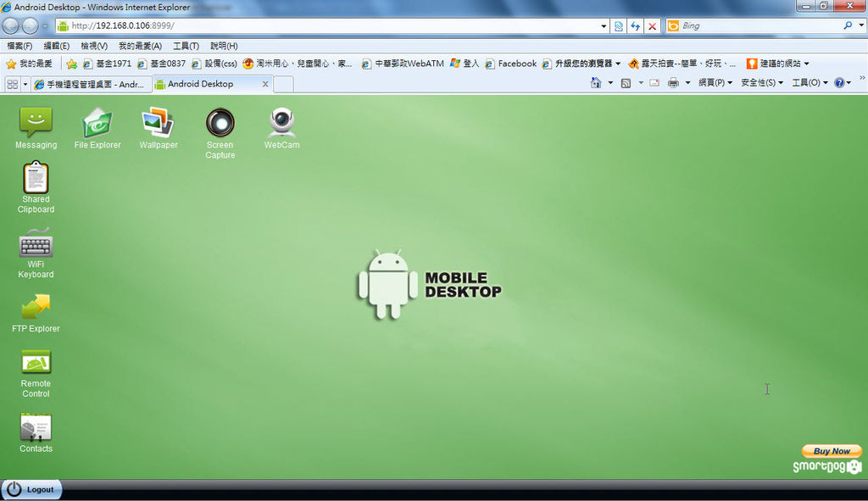
Task: Open the 我的最愛 favorites star button
Action: [30, 64]
